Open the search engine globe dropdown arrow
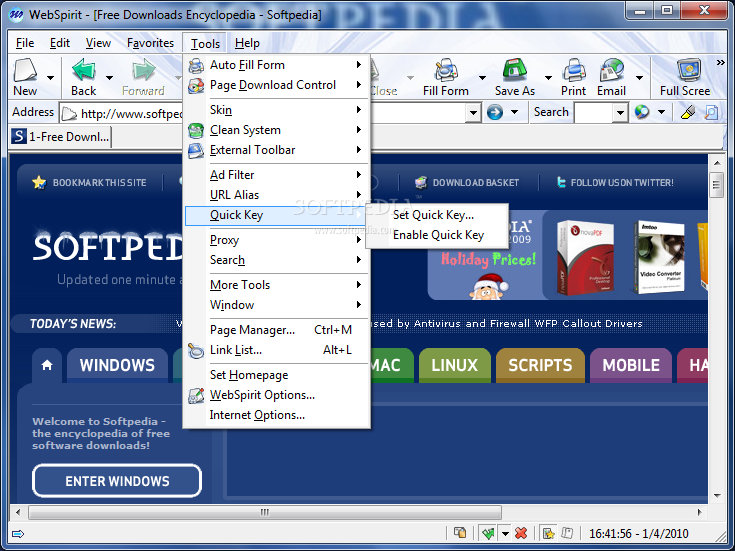Viewport: 735px width, 551px height. [661, 112]
